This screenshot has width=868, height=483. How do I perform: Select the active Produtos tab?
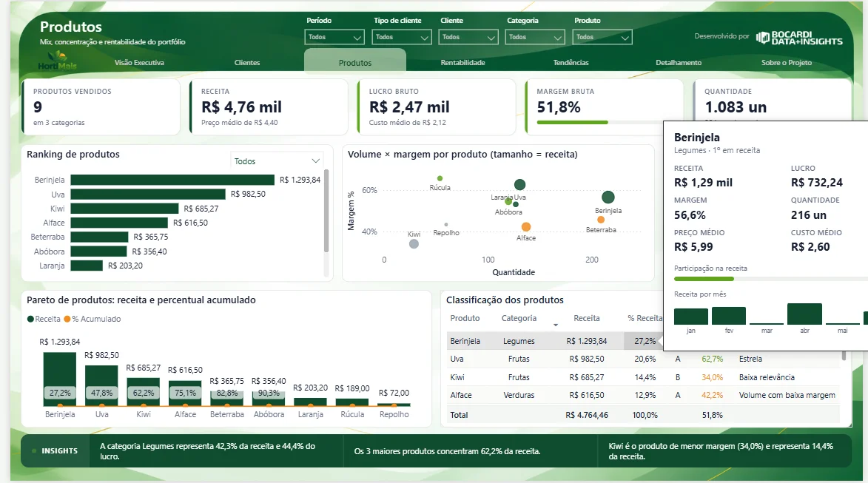point(355,61)
